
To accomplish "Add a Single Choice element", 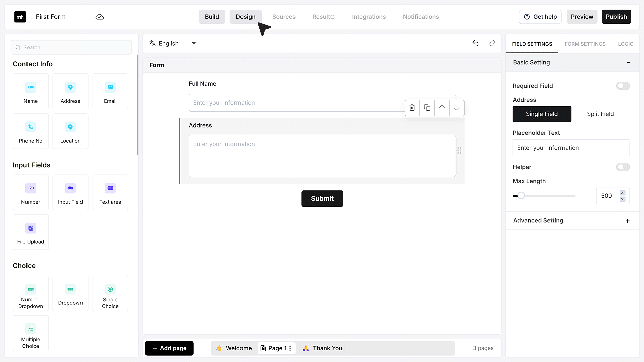I will point(110,293).
